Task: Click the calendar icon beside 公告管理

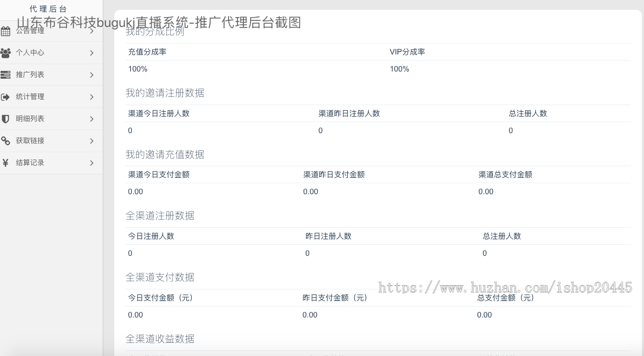Action: [5, 31]
